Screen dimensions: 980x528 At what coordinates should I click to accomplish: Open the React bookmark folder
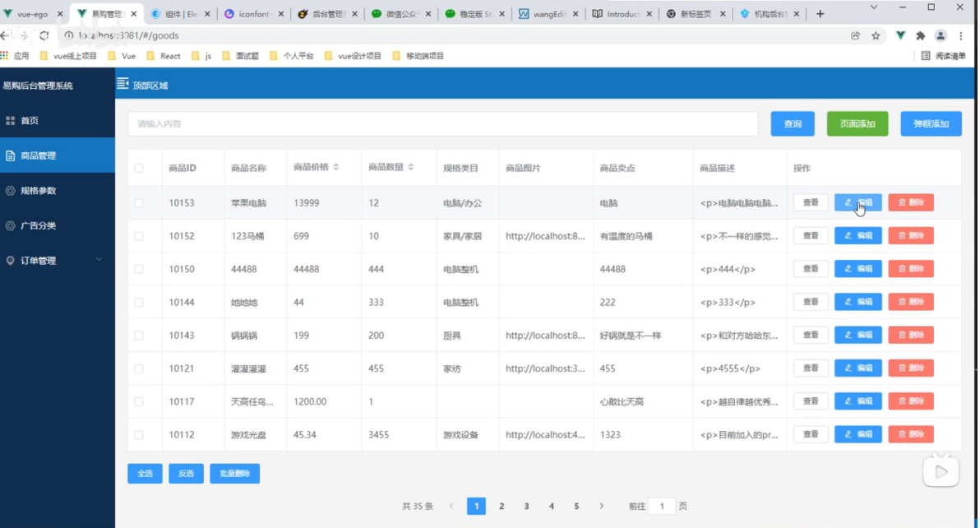click(x=164, y=56)
